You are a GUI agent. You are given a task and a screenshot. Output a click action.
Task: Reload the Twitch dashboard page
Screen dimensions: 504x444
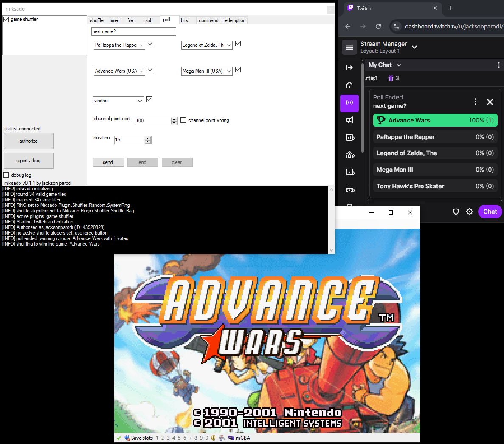click(x=378, y=26)
